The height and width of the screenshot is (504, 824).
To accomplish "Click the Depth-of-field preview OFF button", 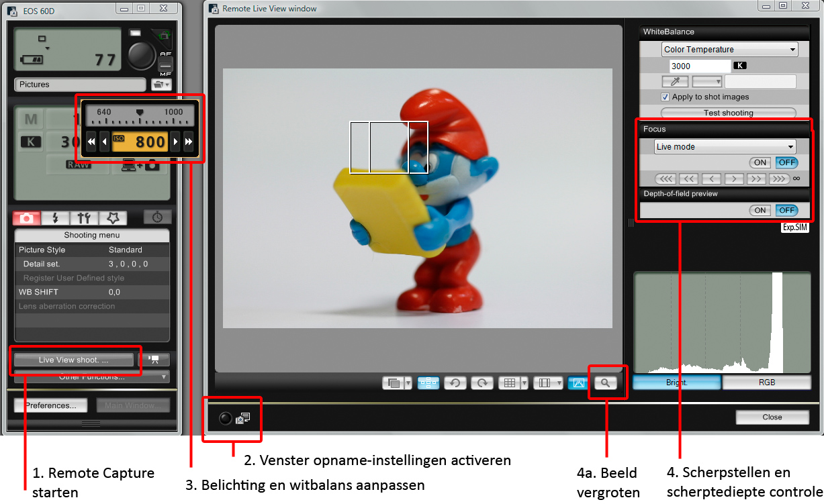I will [x=786, y=210].
